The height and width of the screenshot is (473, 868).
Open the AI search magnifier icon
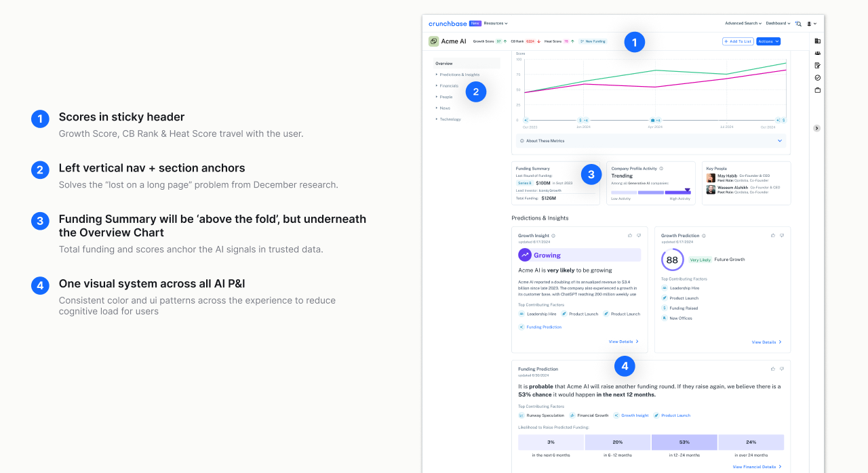(x=798, y=24)
